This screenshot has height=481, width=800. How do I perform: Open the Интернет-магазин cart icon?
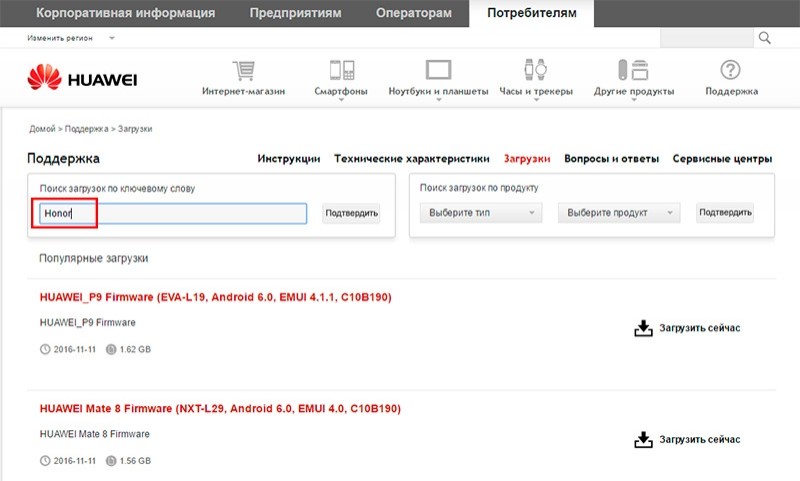[x=244, y=70]
